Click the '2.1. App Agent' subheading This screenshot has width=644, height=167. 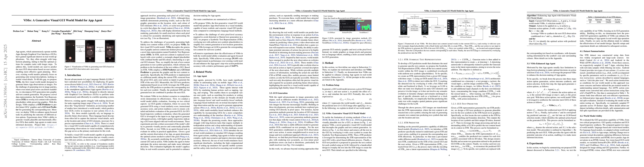200,76
